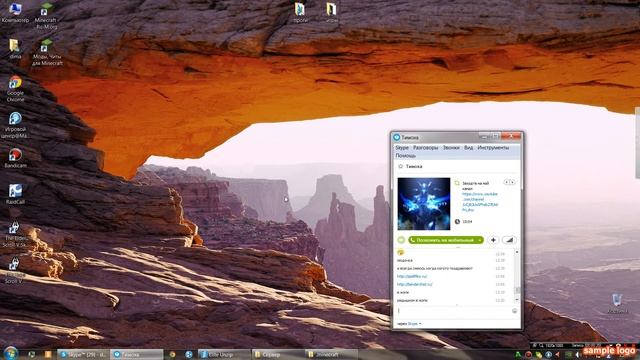Click the Windows Start orb
Image resolution: width=640 pixels, height=360 pixels.
click(x=10, y=353)
